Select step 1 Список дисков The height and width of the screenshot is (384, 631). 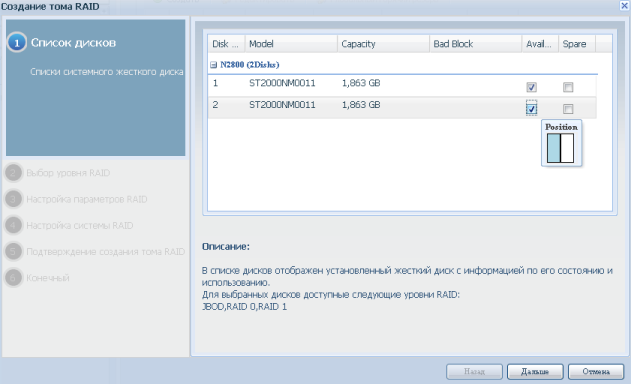[x=73, y=43]
